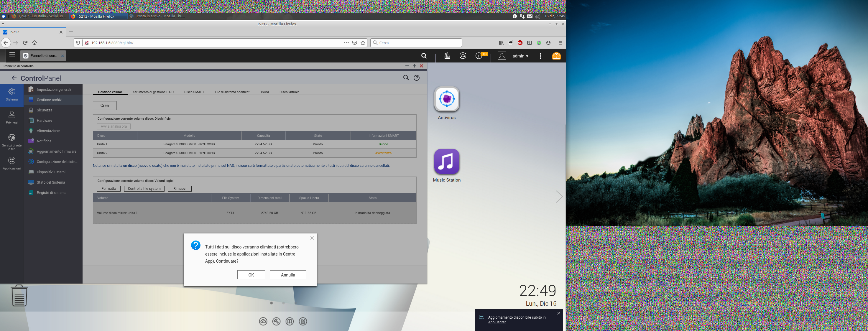This screenshot has width=868, height=331.
Task: Click Annulla to cancel the dialog
Action: coord(288,275)
